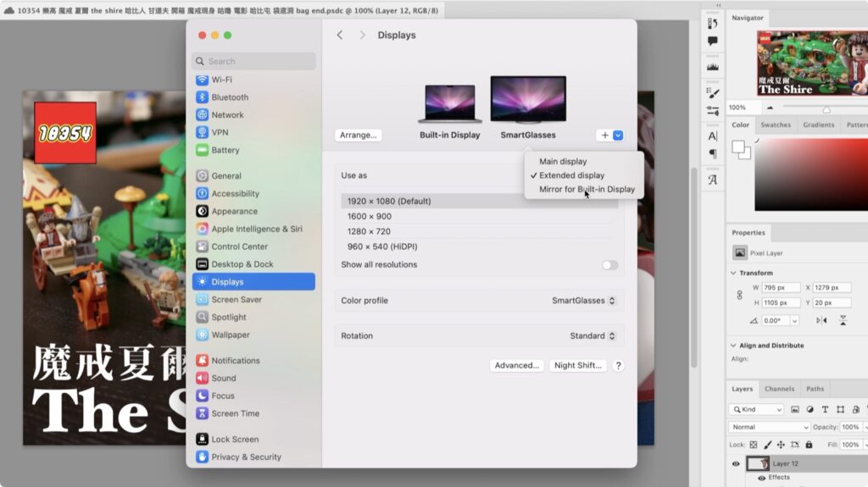This screenshot has width=868, height=487.
Task: Hide Layer 12 with its eye icon
Action: (736, 464)
